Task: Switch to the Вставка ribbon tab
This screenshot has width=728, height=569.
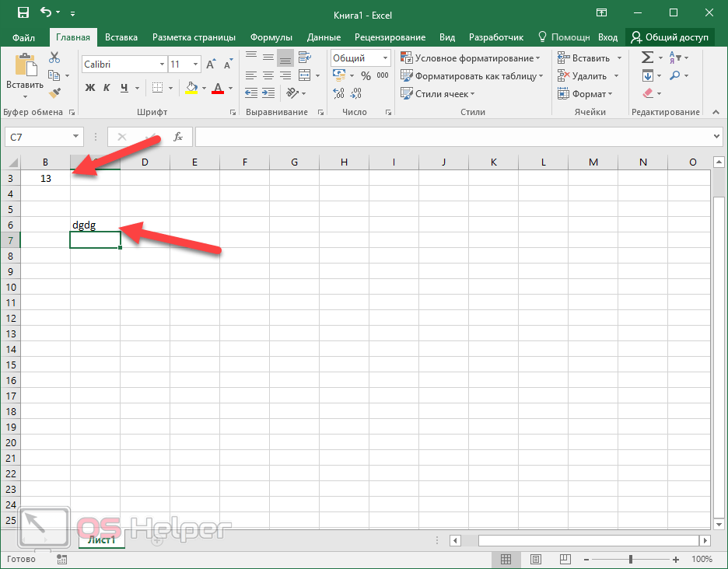Action: [x=121, y=37]
